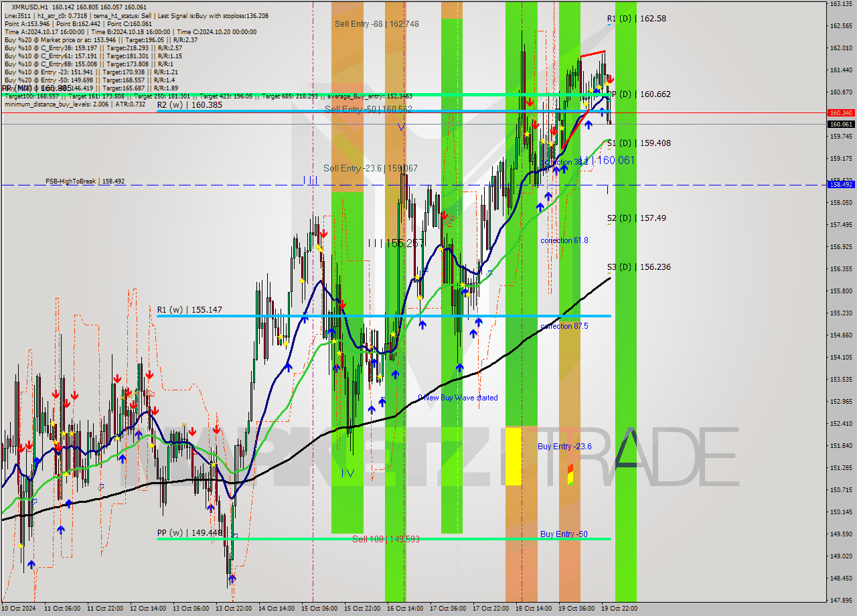
Task: Click the 'correction 61.8' label
Action: tap(564, 240)
